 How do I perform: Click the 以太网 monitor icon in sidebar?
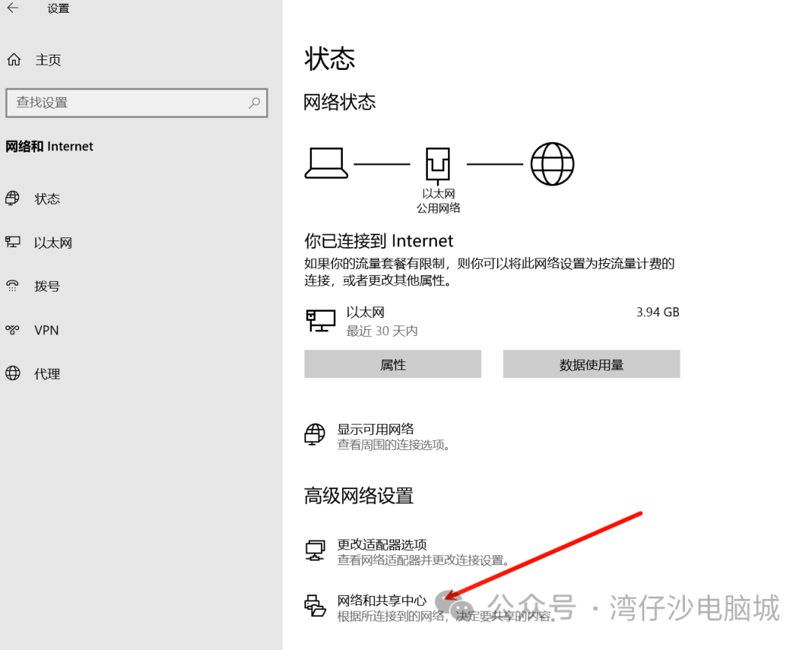(13, 242)
